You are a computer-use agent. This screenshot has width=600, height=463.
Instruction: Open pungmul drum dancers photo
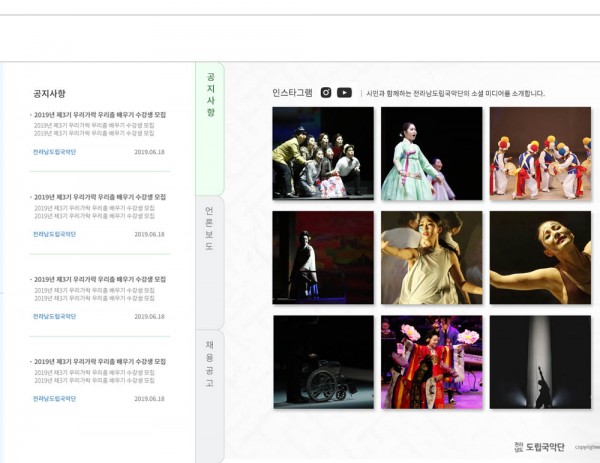[x=540, y=153]
